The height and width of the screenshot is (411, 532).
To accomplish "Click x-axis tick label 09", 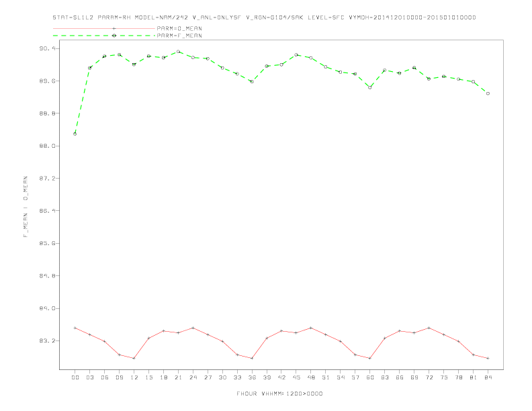I will 120,377.
